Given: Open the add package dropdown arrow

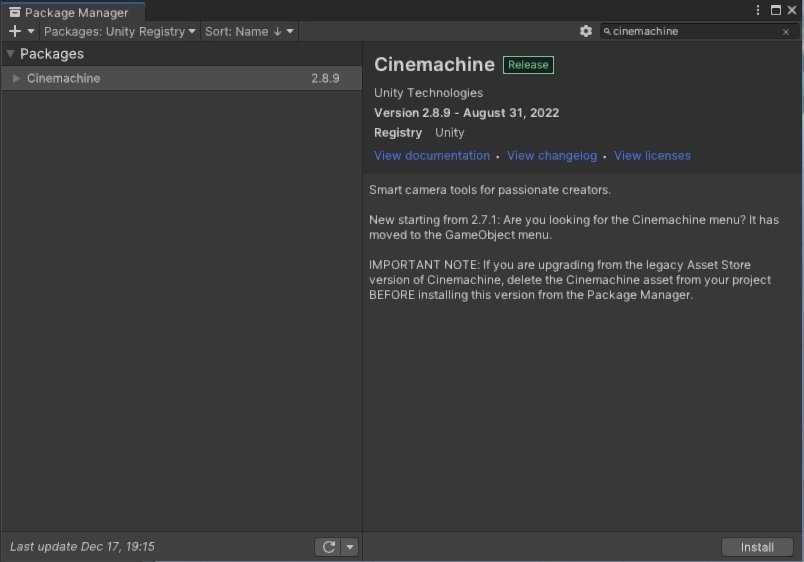Looking at the screenshot, I should (31, 31).
